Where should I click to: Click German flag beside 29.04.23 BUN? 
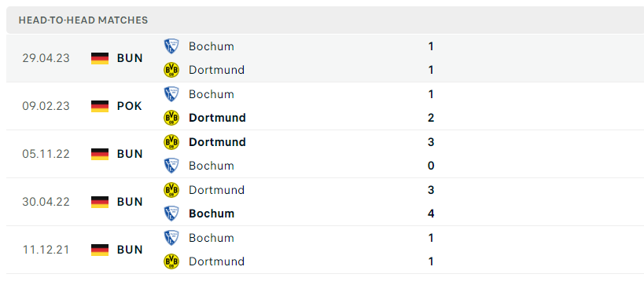click(100, 58)
